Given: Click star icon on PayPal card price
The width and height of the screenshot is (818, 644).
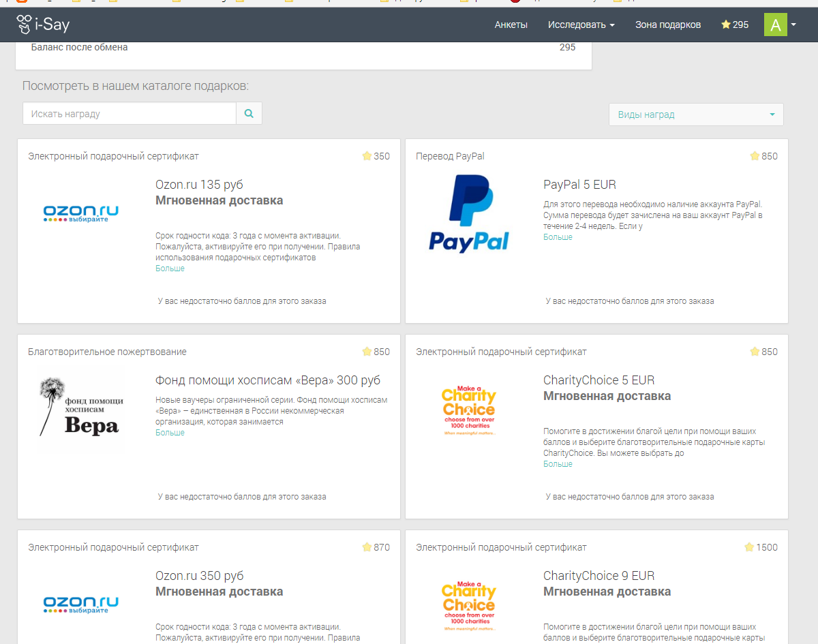Looking at the screenshot, I should tap(755, 156).
